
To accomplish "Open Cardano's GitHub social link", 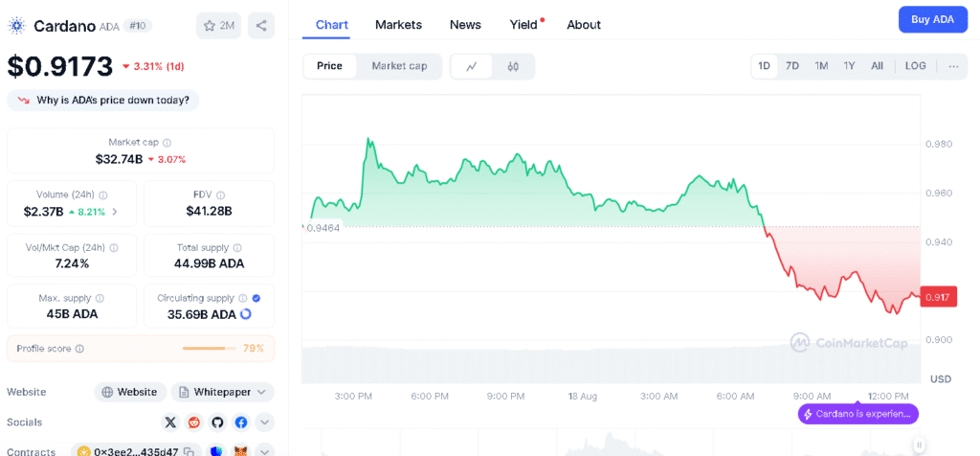I will (217, 422).
